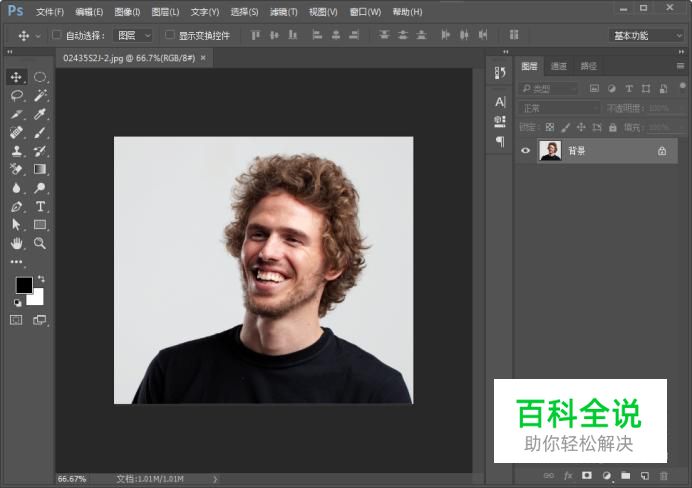Change the screen mode
692x488 pixels.
point(40,320)
